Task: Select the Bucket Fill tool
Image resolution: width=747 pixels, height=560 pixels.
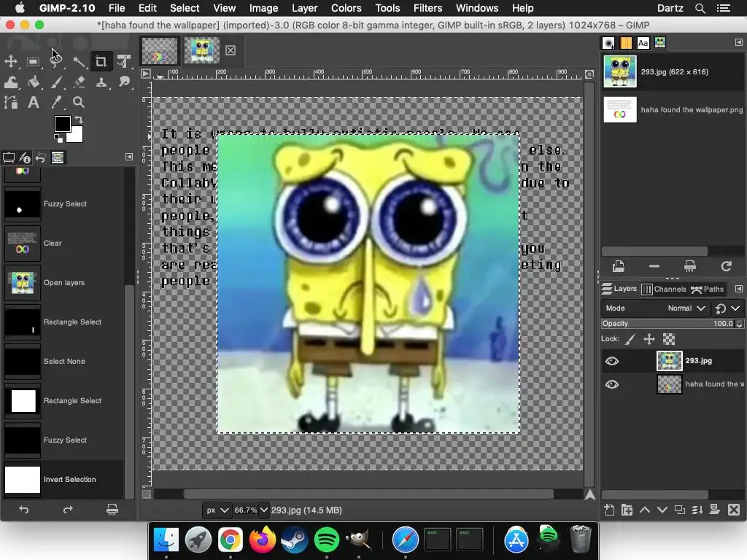Action: click(x=33, y=82)
